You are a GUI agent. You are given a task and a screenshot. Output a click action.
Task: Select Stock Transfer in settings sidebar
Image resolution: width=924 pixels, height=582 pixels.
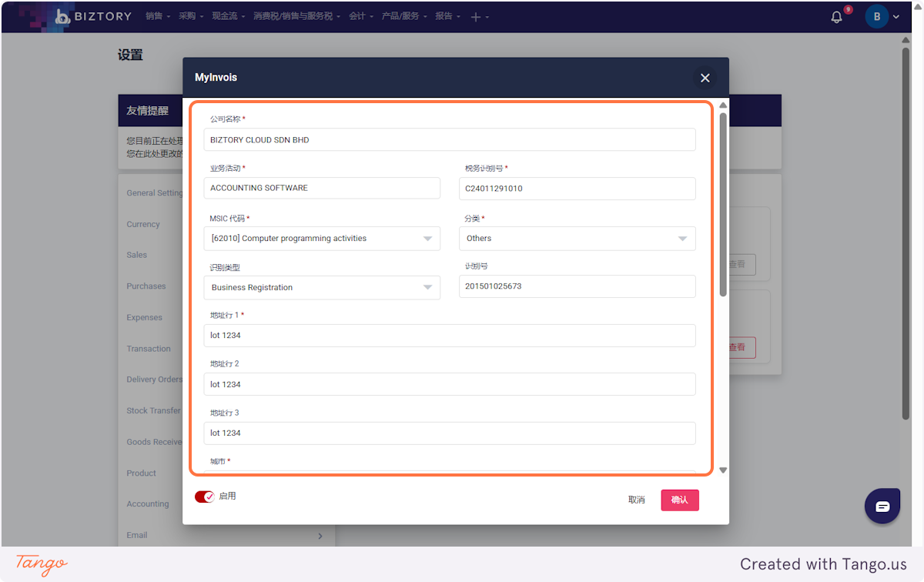point(153,411)
